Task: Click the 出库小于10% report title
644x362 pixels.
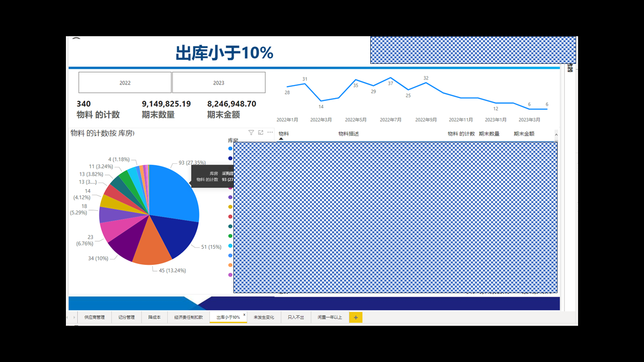Action: pos(224,53)
